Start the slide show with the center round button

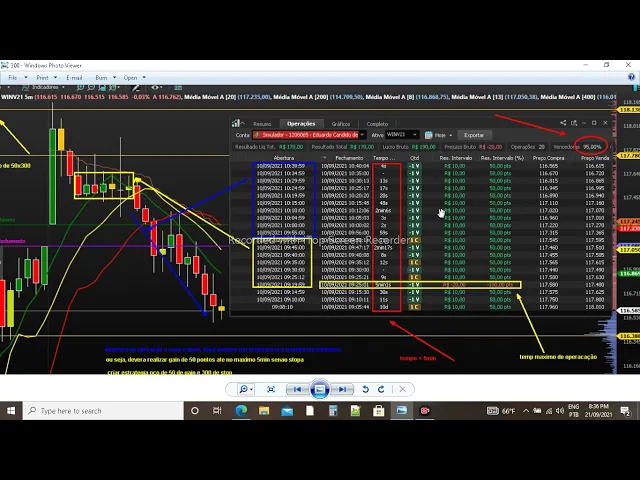pyautogui.click(x=320, y=389)
